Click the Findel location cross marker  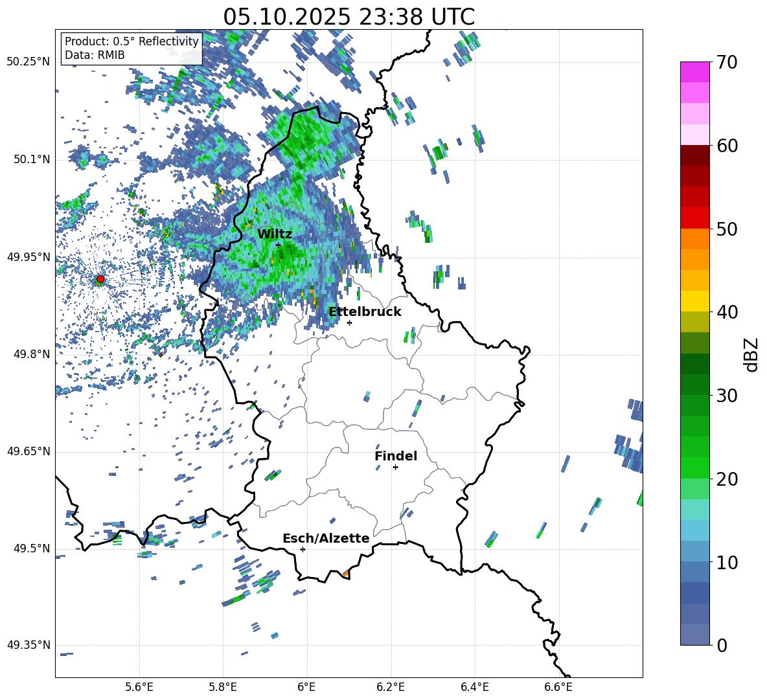click(x=395, y=468)
